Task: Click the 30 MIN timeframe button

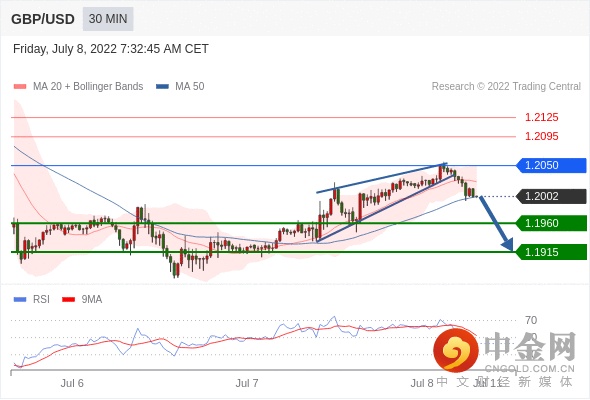Action: pos(108,19)
